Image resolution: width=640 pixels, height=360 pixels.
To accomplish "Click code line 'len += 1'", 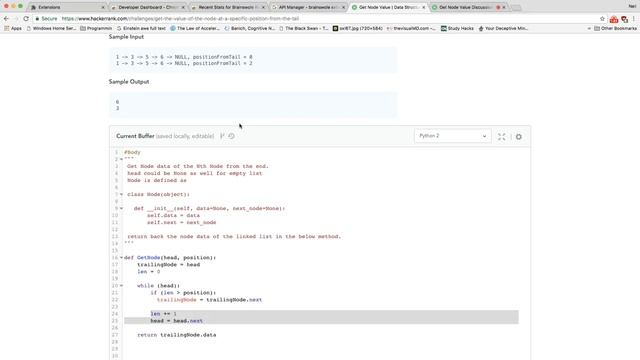I will [x=163, y=314].
